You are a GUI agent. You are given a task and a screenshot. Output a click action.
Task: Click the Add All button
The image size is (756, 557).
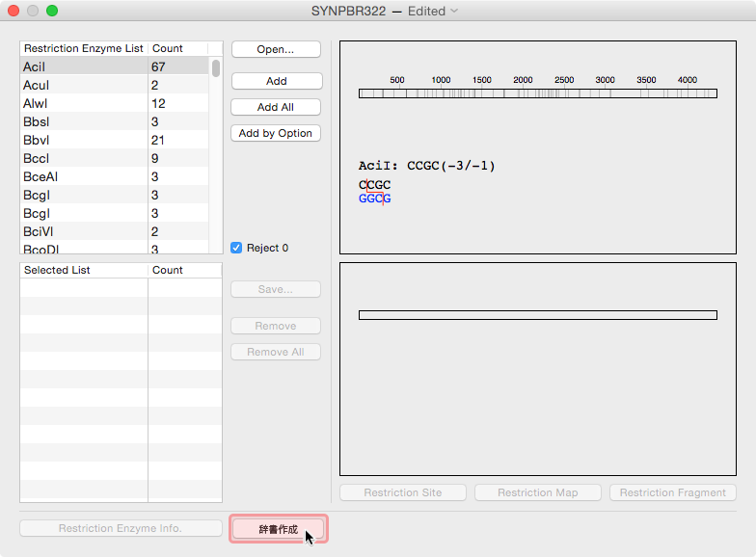pyautogui.click(x=276, y=107)
